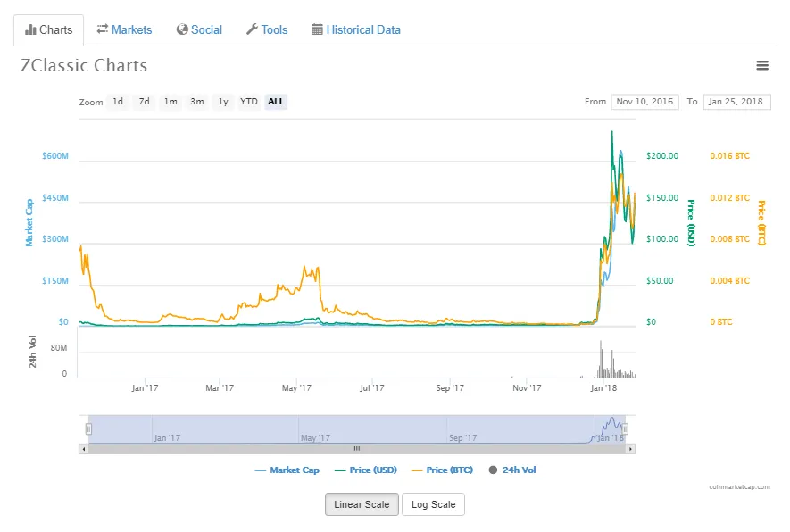
Task: Set zoom range to 1m
Action: click(170, 101)
